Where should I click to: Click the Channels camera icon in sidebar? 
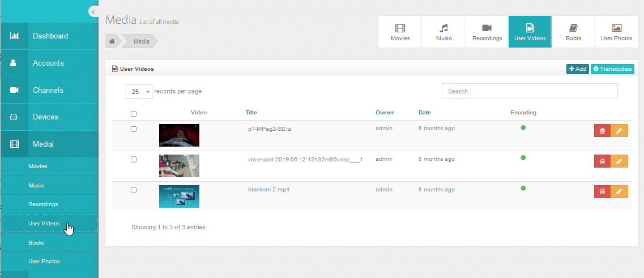point(15,91)
